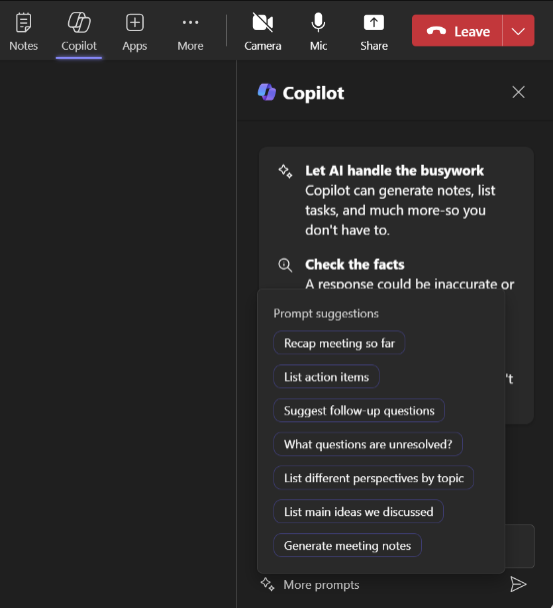Viewport: 556px width, 611px height.
Task: Select "Recap meeting so far" prompt
Action: (x=341, y=344)
